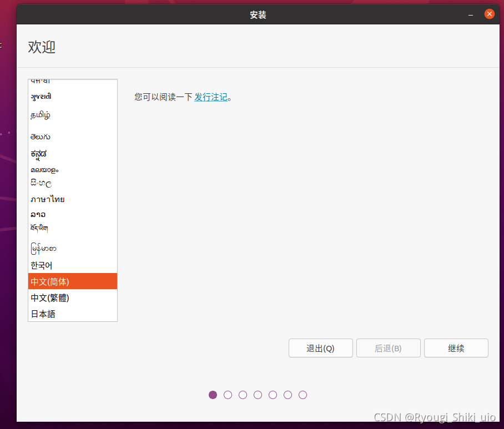
Task: Select 日本語 in language list
Action: (x=73, y=314)
